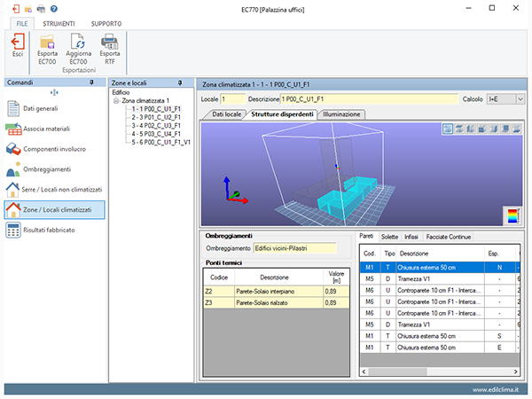The width and height of the screenshot is (532, 399).
Task: Click the folder icon in title bar
Action: [28, 9]
